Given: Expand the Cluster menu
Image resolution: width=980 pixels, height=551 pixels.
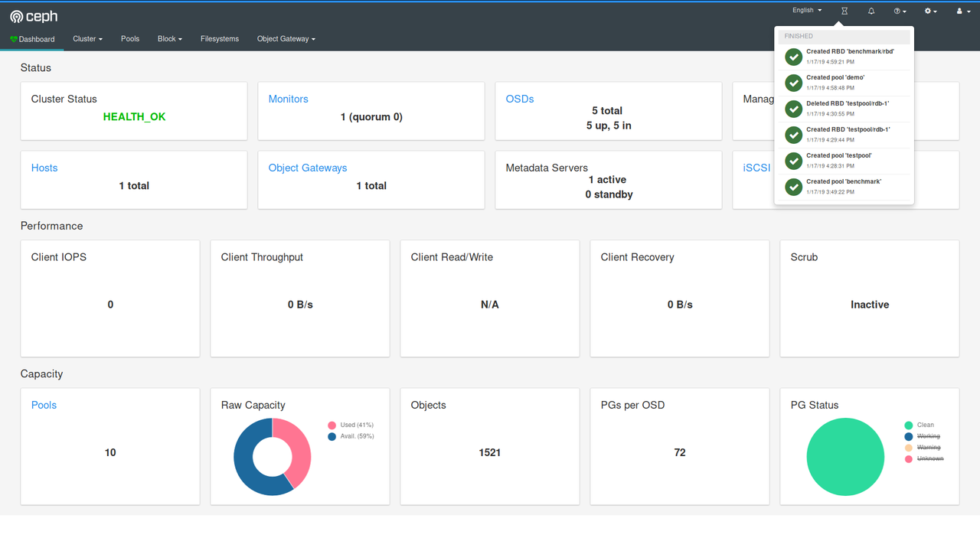Looking at the screenshot, I should point(87,39).
